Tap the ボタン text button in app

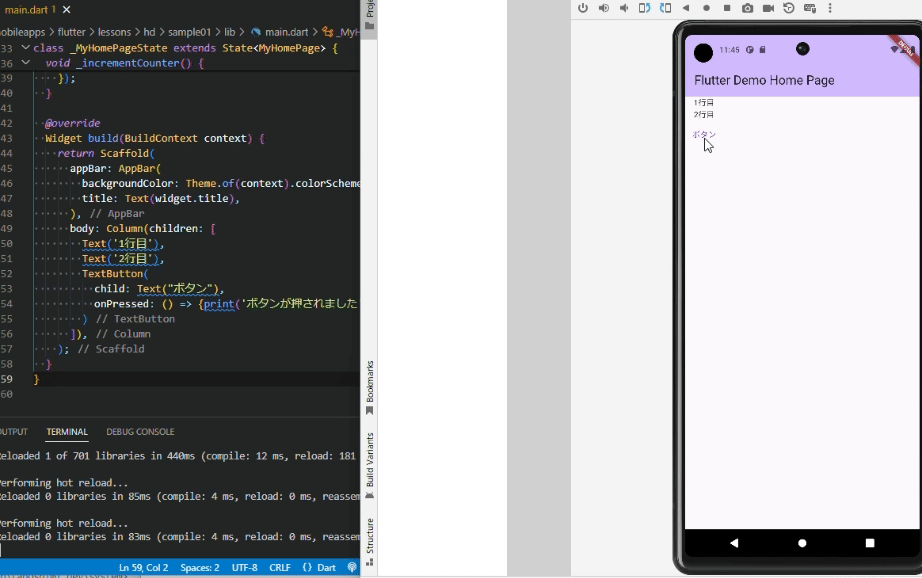point(704,134)
